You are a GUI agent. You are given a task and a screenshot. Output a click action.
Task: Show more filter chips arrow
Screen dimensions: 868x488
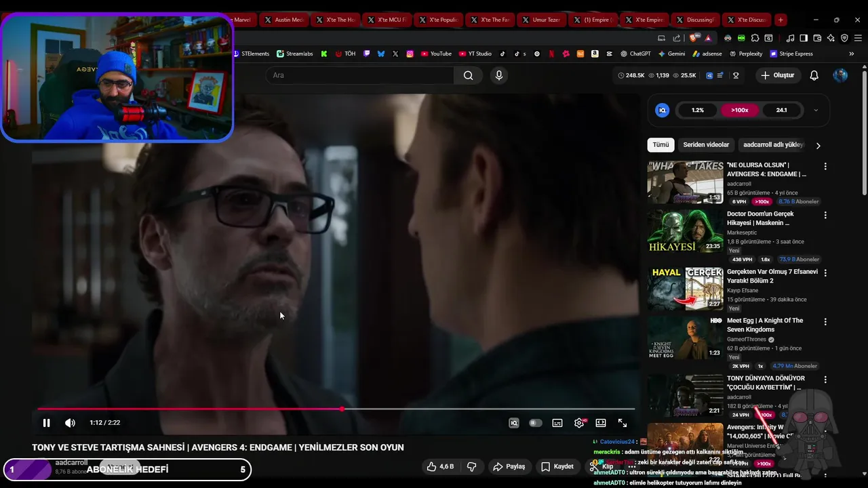[x=818, y=145]
